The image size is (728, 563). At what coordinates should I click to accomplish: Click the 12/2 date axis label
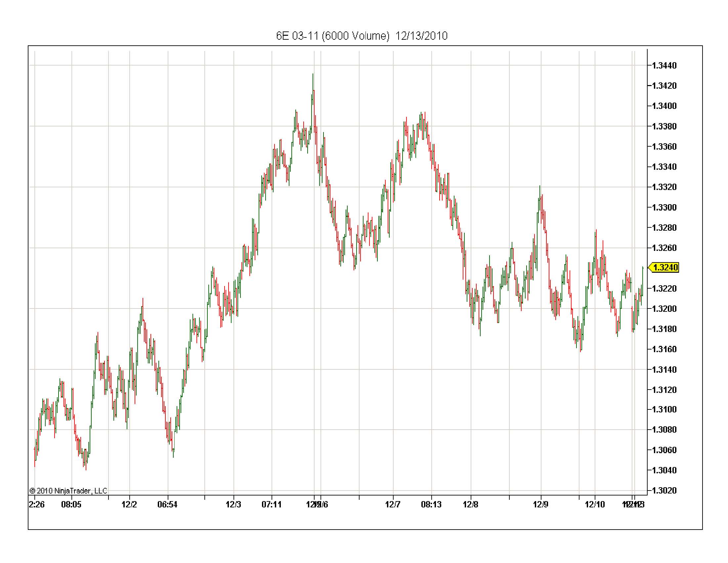click(x=129, y=504)
